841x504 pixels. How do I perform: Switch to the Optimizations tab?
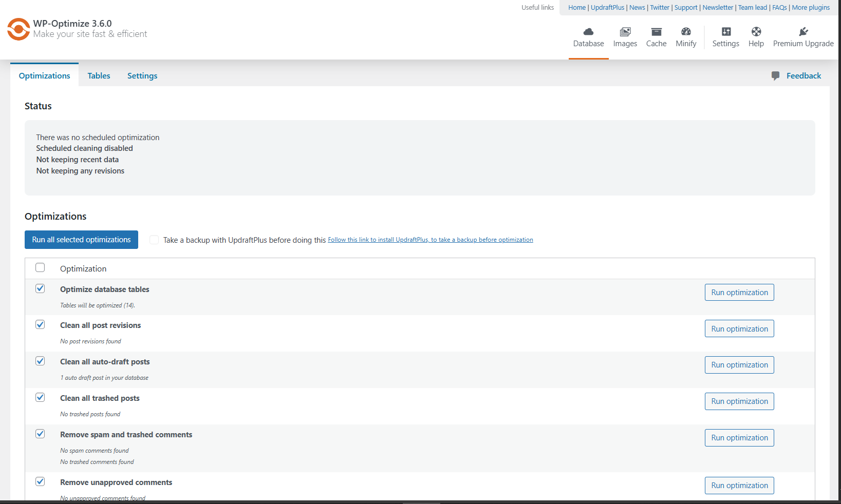(x=44, y=75)
